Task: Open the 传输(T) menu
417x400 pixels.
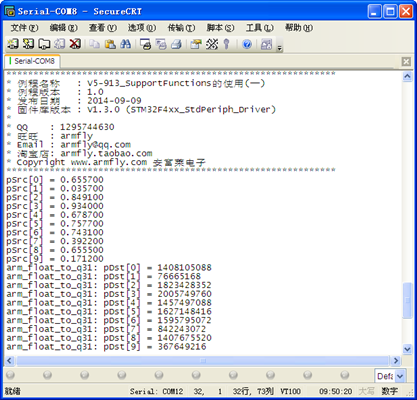Action: click(x=181, y=28)
